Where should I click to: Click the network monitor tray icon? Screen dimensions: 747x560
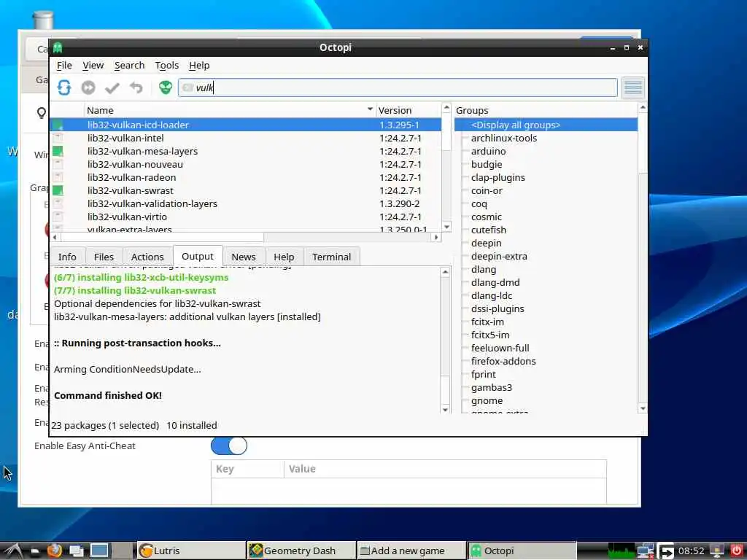pos(645,551)
